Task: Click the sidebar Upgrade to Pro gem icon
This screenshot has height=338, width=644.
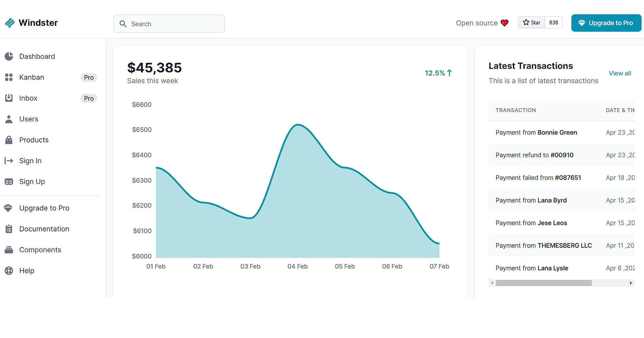Action: [8, 208]
